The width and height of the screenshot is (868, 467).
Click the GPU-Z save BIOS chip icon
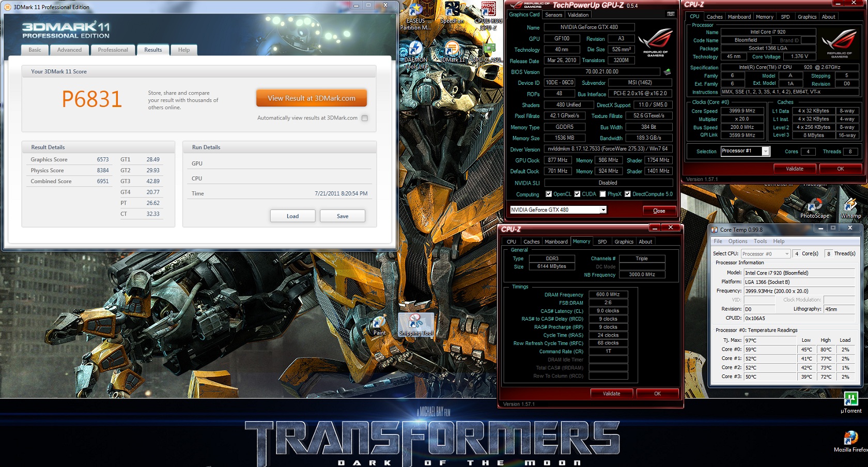(x=668, y=72)
